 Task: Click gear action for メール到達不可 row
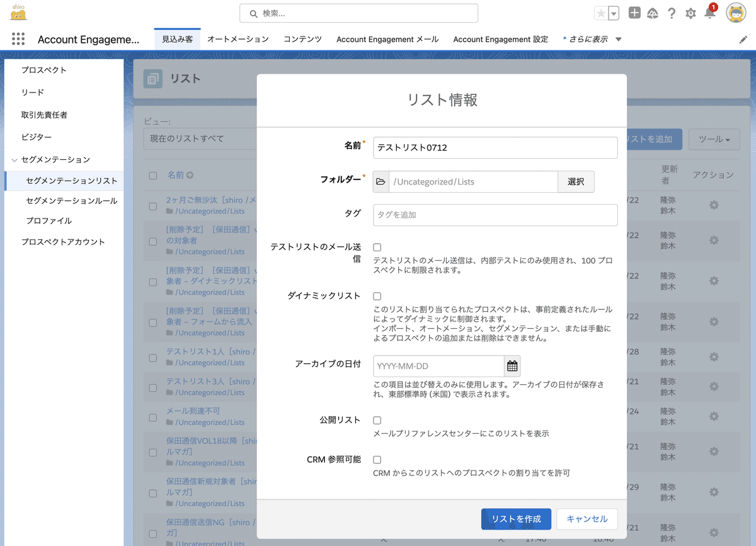tap(714, 416)
